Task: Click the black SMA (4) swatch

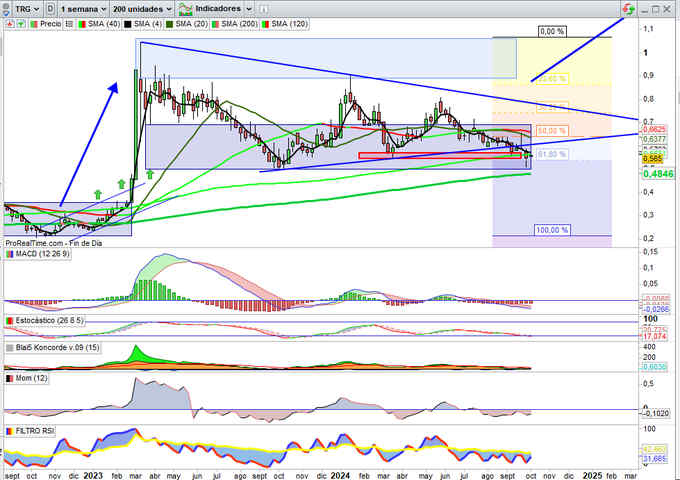Action: pos(128,24)
